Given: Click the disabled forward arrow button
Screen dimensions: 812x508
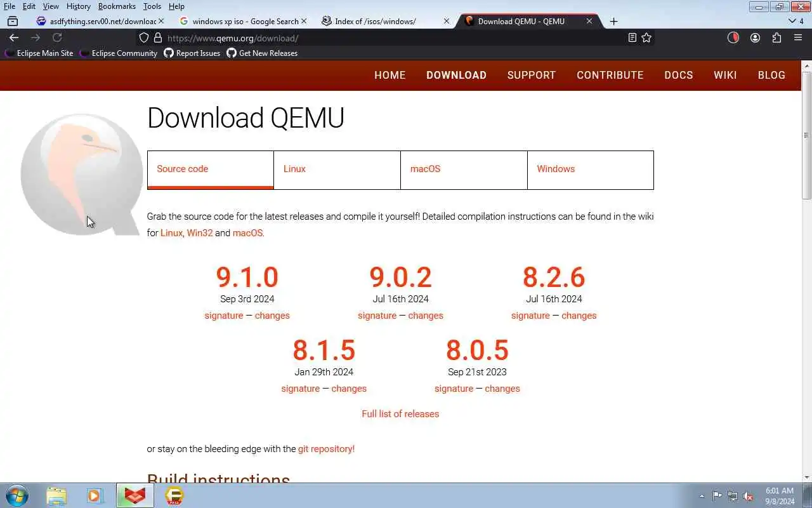Looking at the screenshot, I should point(36,37).
